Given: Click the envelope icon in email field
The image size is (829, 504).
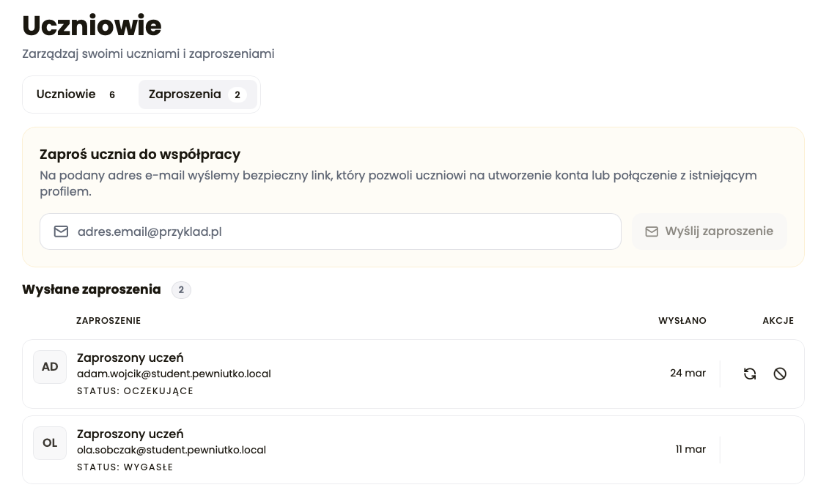Looking at the screenshot, I should coord(62,231).
